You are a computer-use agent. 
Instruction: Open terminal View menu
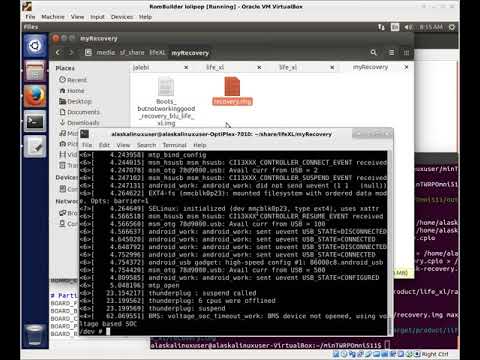coord(123,145)
